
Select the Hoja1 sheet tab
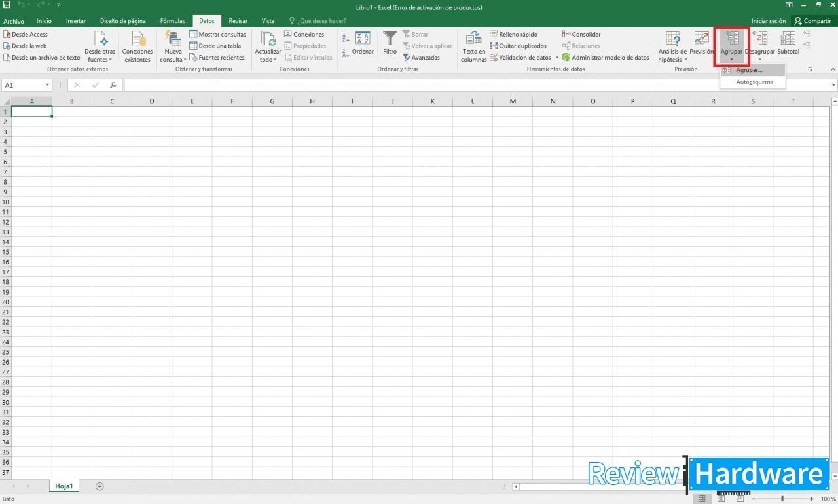pos(64,486)
